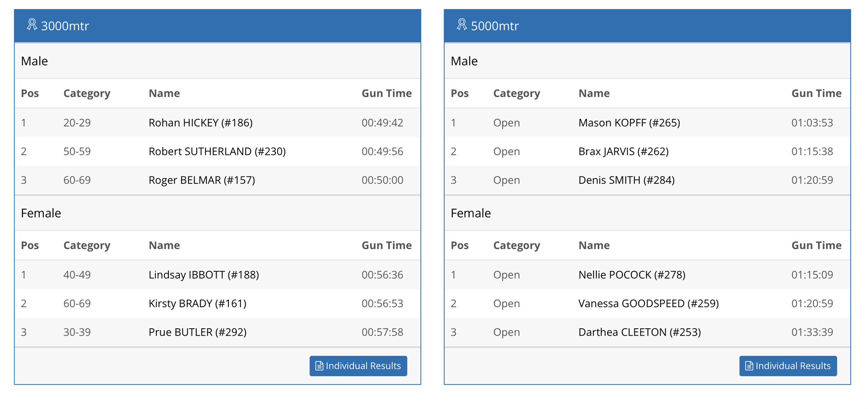Screen dimensions: 868x409
Task: Select Kirsty BRADY (#161) name
Action: point(198,303)
